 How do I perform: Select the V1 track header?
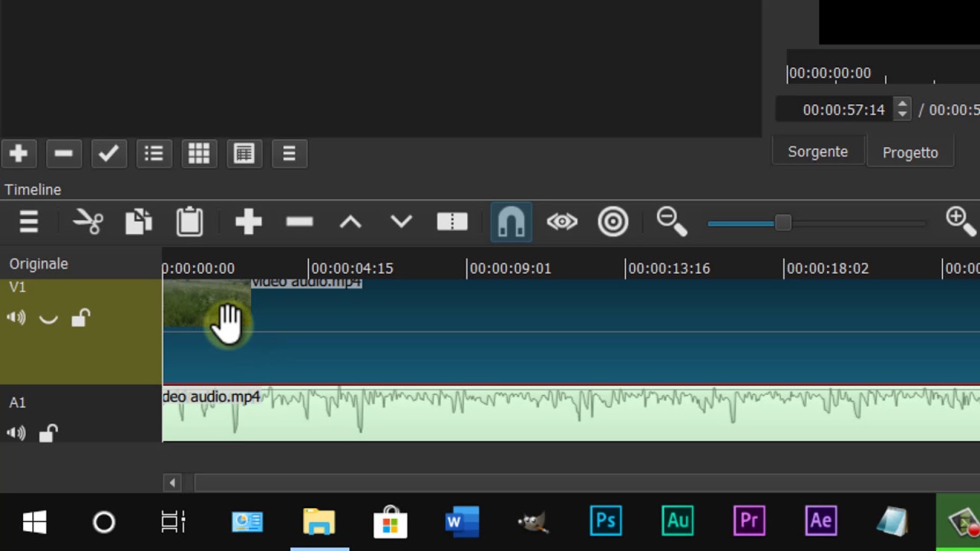click(x=81, y=331)
